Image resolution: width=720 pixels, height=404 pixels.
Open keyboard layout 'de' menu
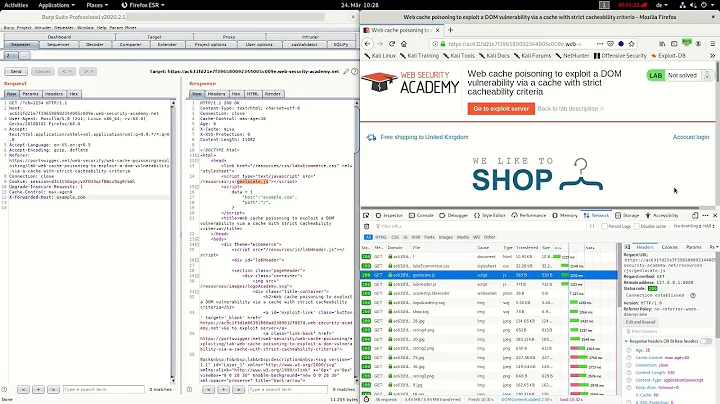pos(662,5)
